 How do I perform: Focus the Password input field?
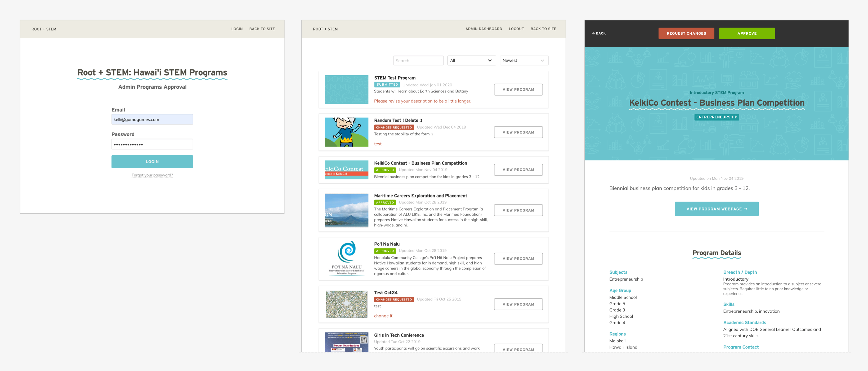(152, 144)
